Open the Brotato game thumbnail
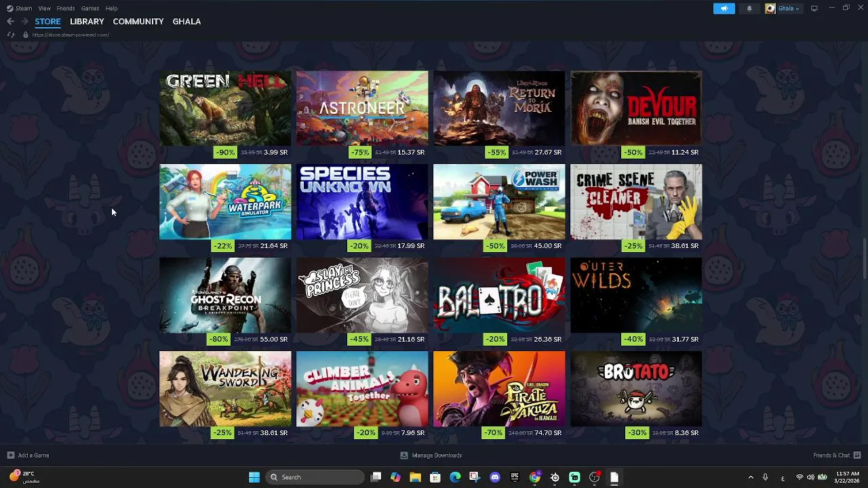This screenshot has height=488, width=868. coord(636,389)
